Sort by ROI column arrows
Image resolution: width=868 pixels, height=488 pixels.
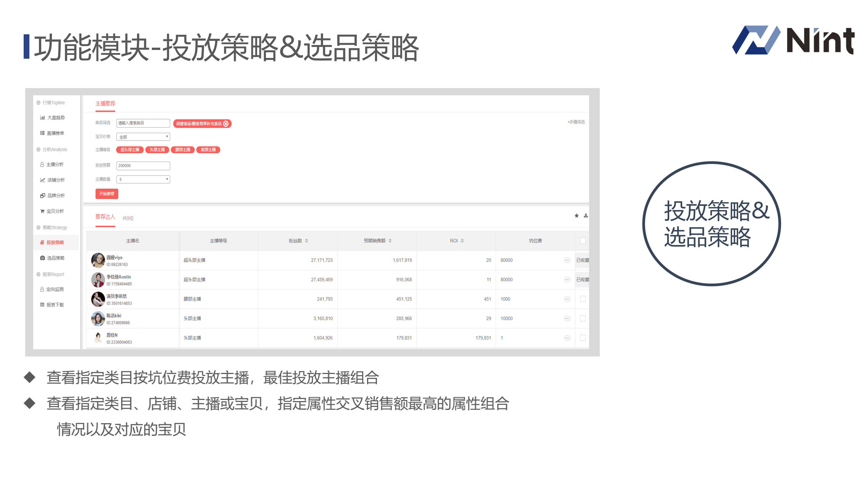click(x=462, y=241)
